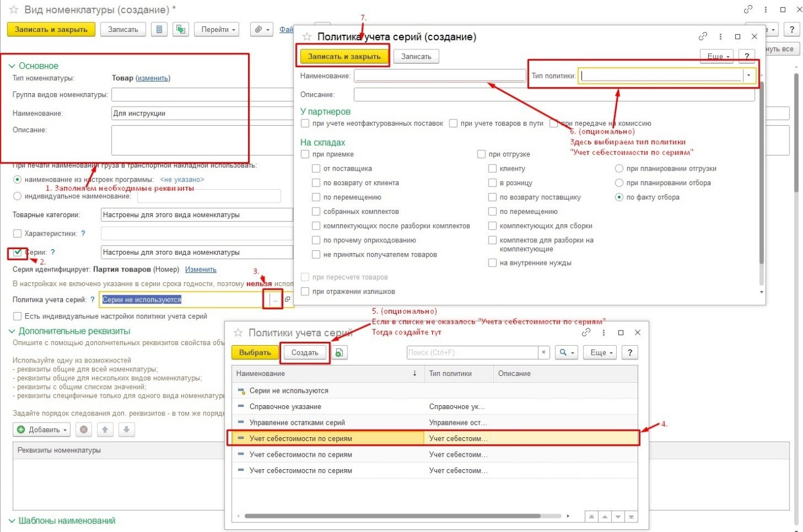Open the Еще menu in policy creation window
803x532 pixels.
718,57
